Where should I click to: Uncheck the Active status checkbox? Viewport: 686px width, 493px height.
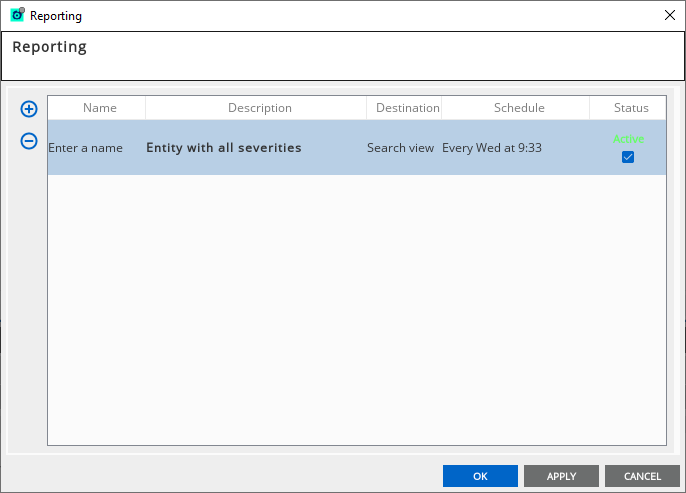pyautogui.click(x=628, y=157)
